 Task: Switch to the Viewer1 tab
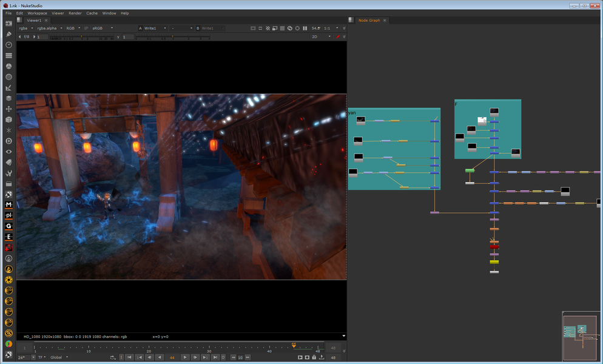[34, 21]
